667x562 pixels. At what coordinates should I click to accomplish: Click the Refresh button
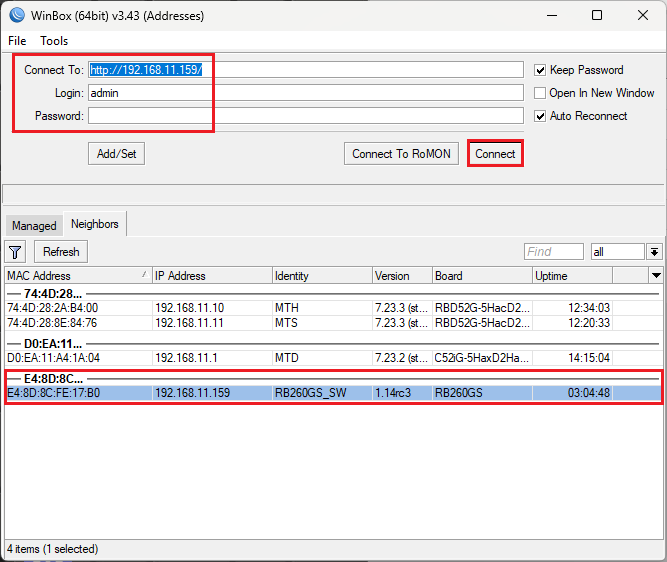(x=61, y=252)
